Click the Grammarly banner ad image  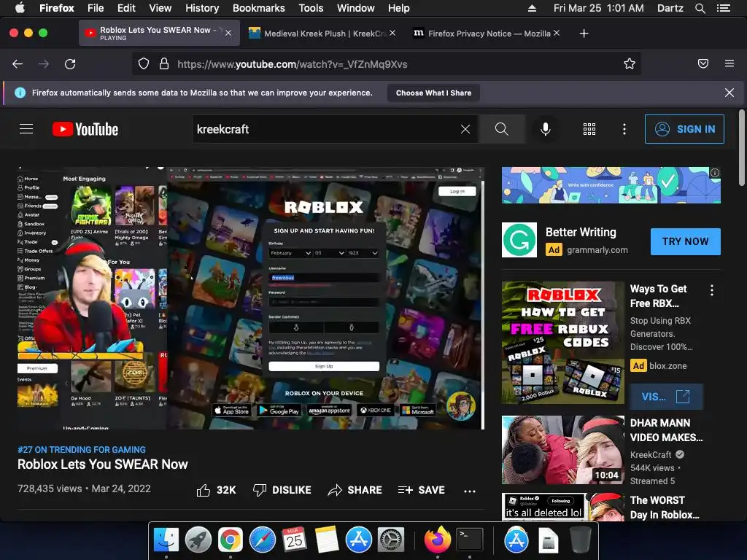tap(611, 185)
